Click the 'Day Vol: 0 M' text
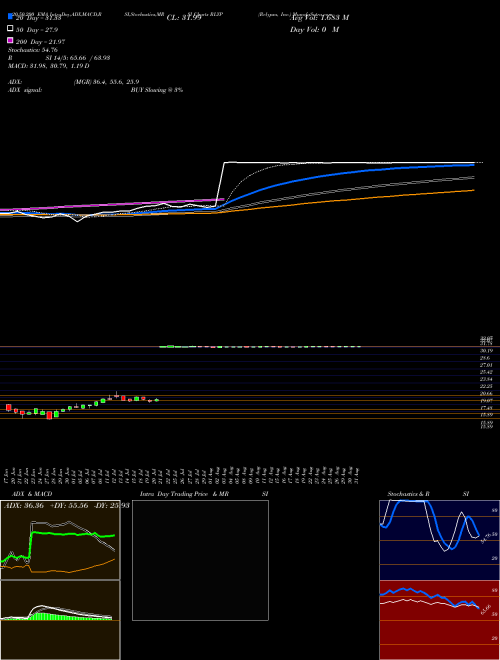This screenshot has width=500, height=660. tap(314, 30)
